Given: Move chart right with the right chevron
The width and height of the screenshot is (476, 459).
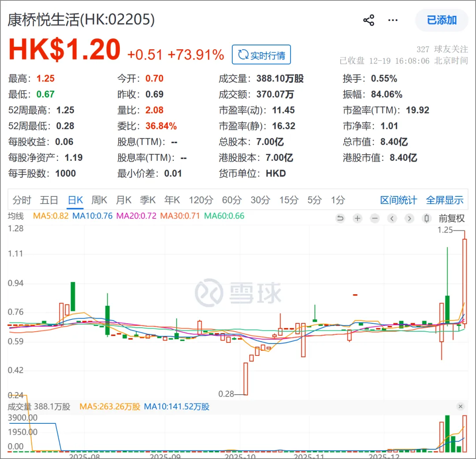Looking at the screenshot, I should [x=409, y=218].
